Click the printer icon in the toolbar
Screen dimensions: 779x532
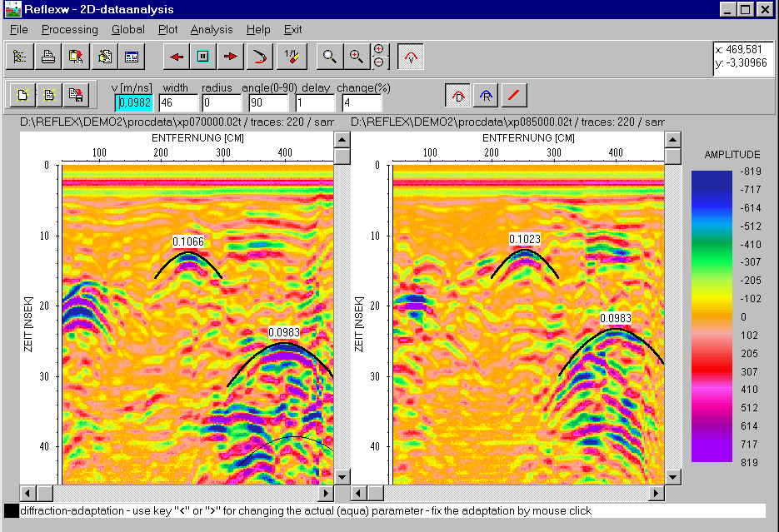[x=48, y=57]
